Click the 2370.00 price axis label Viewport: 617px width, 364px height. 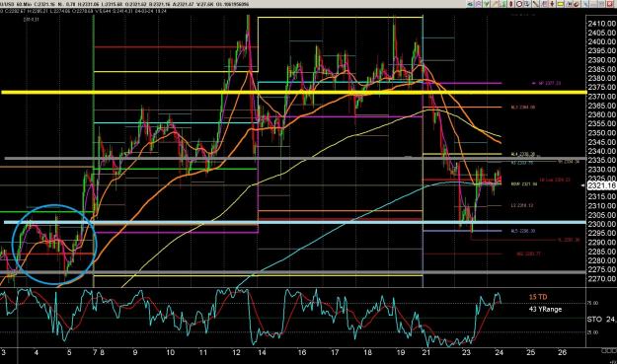(x=602, y=97)
